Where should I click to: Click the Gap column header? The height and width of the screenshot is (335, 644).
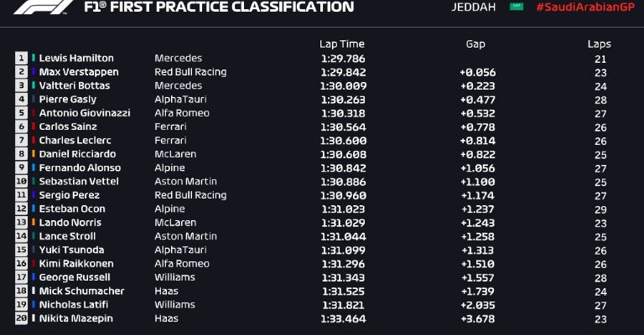pos(475,44)
